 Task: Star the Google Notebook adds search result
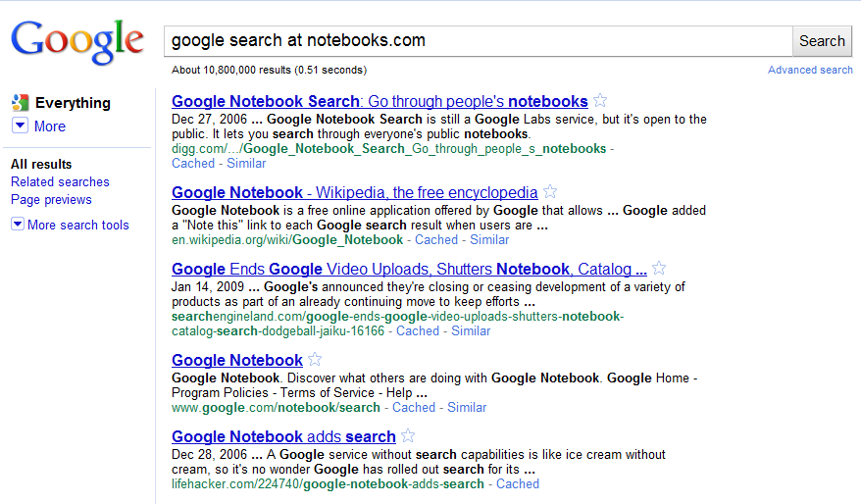408,435
